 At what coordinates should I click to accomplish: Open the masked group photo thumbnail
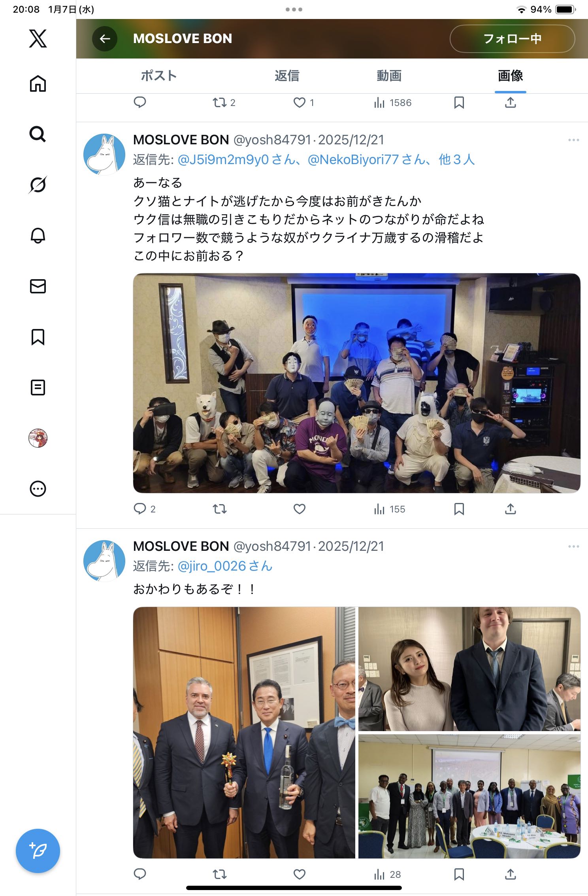pyautogui.click(x=356, y=383)
